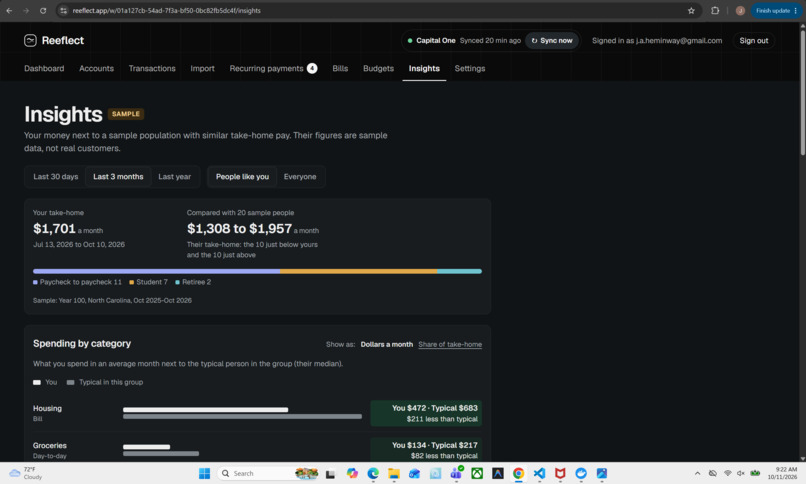Open Microsoft Teams from the taskbar
This screenshot has width=806, height=484.
tap(456, 473)
